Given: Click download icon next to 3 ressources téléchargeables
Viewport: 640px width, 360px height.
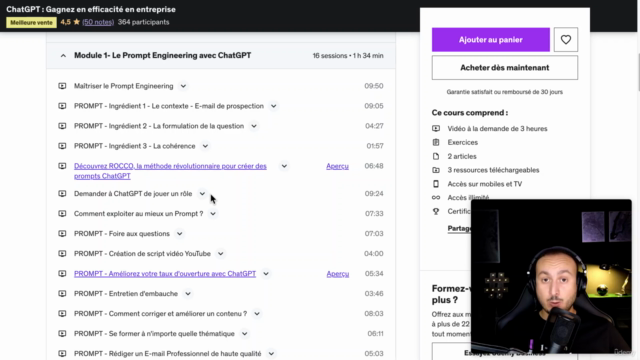Looking at the screenshot, I should coord(436,170).
